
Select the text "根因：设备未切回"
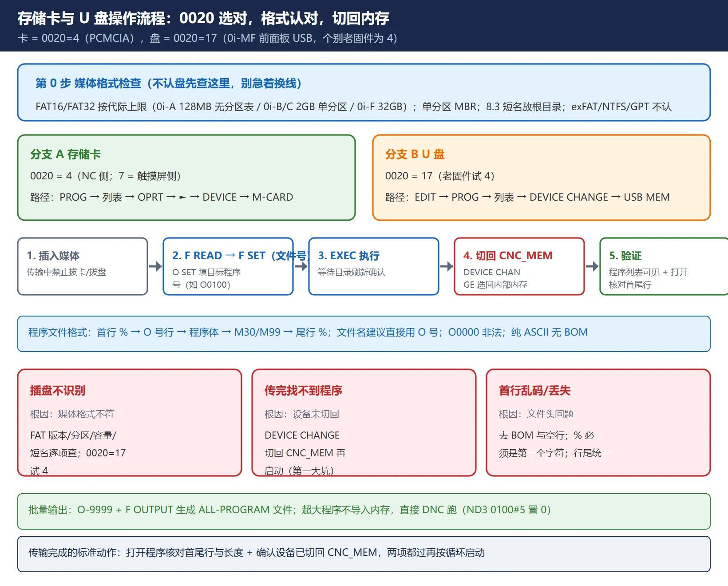pos(302,414)
